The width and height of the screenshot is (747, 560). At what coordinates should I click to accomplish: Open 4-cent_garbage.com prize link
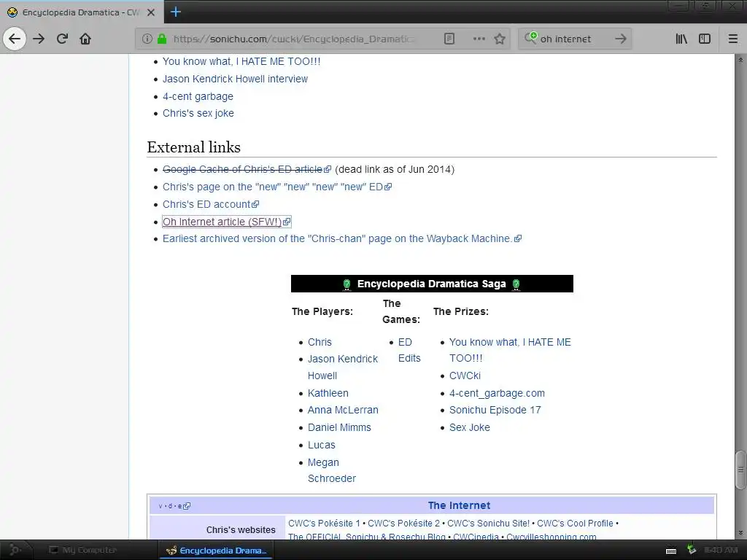coord(497,393)
